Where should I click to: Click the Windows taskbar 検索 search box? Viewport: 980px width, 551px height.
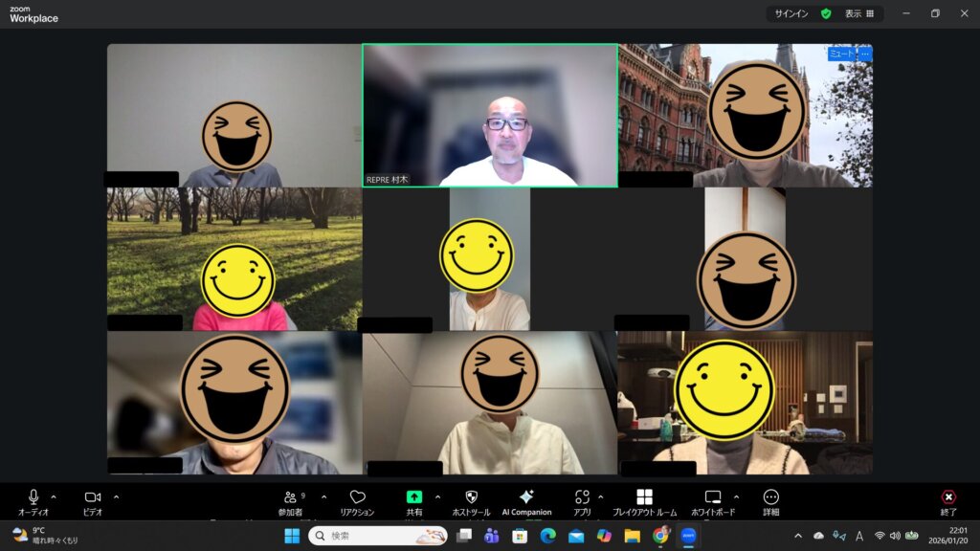pos(378,536)
